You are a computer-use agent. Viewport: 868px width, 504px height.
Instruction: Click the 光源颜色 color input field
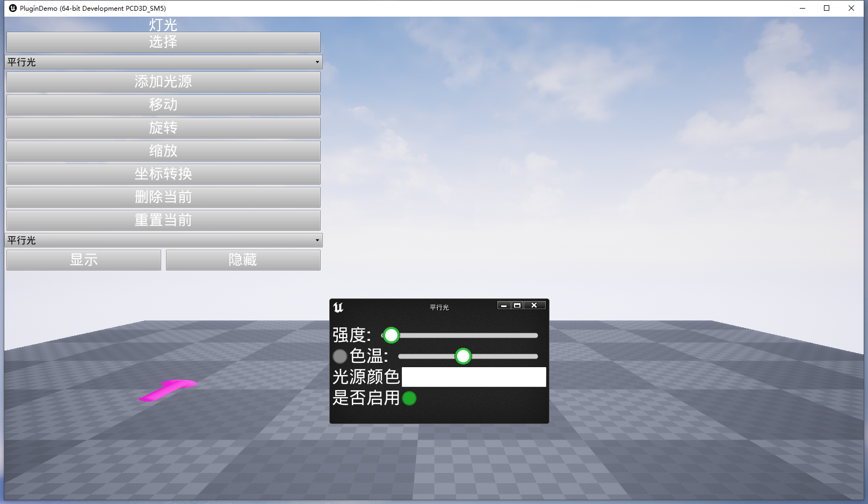474,377
